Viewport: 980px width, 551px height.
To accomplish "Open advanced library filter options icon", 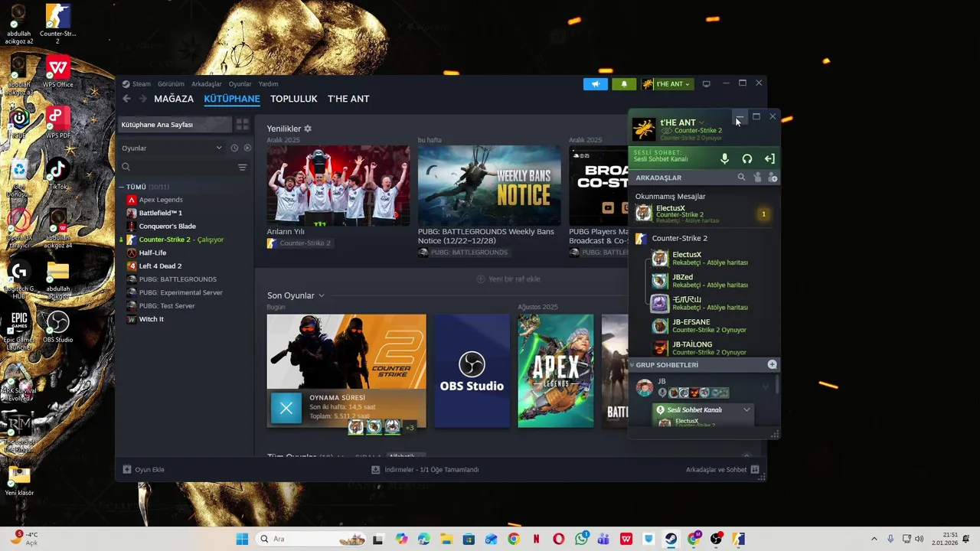I will (x=243, y=167).
